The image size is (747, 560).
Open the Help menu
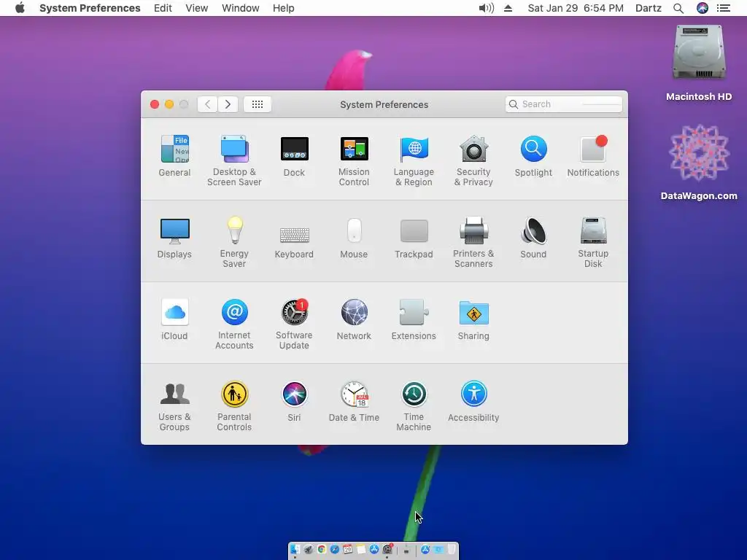point(284,8)
